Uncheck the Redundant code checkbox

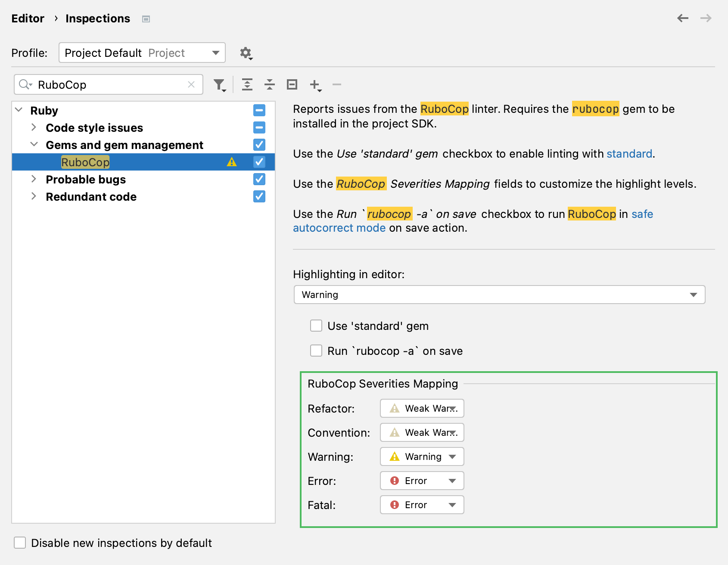tap(259, 196)
